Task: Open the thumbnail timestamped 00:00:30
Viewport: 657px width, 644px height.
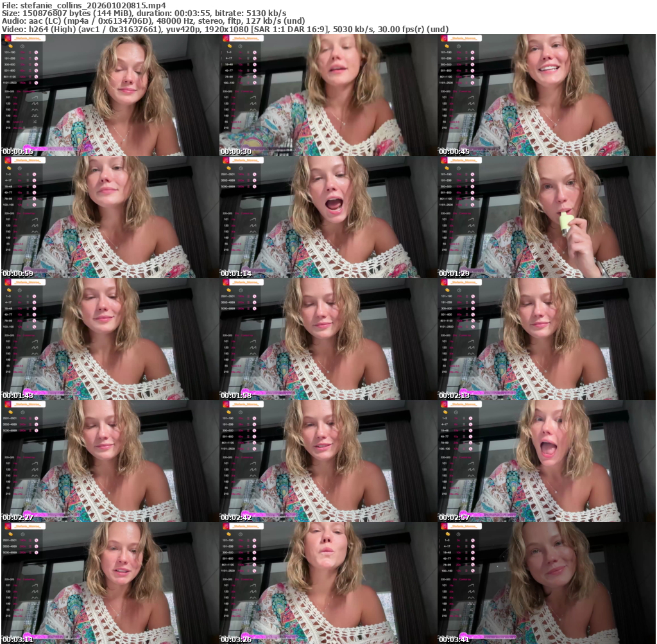Action: [328, 95]
